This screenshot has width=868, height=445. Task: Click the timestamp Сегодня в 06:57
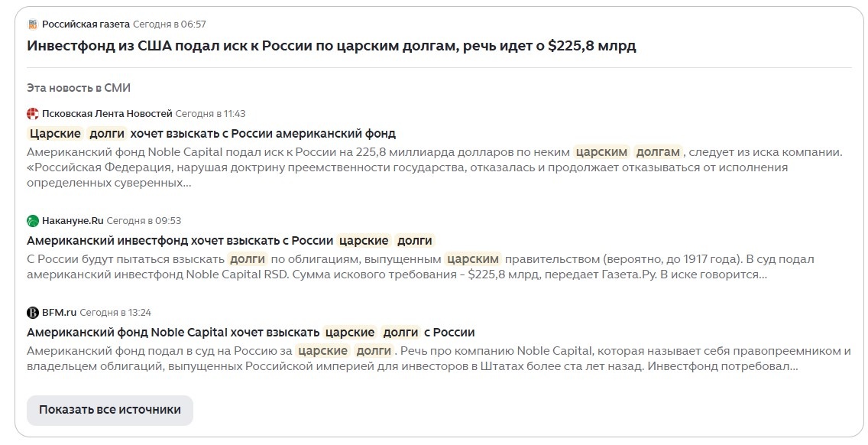click(x=170, y=23)
